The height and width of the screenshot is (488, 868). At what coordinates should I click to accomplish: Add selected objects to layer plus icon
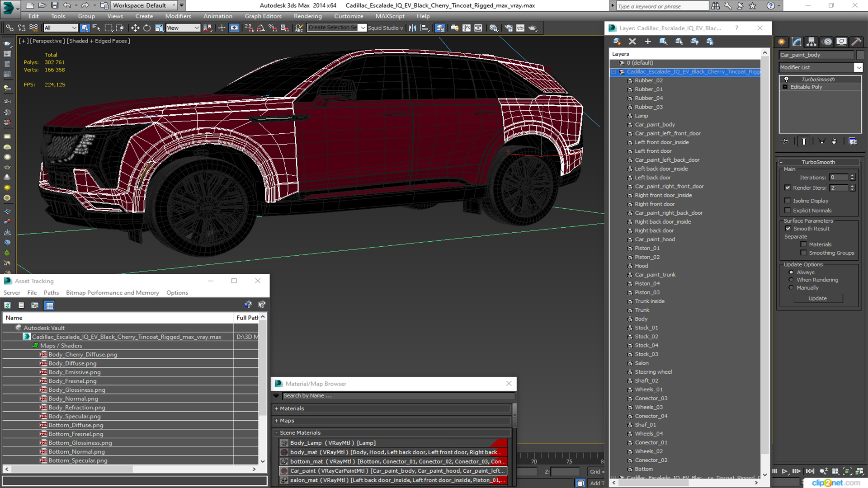[647, 41]
